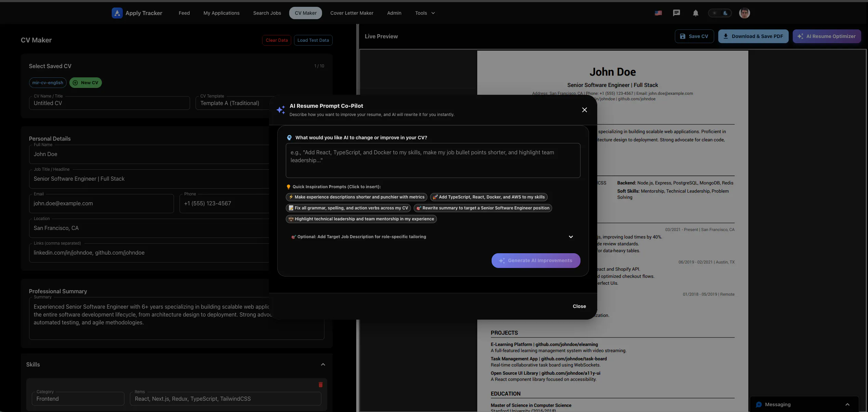Click the Open Source UI Library project line

[545, 373]
